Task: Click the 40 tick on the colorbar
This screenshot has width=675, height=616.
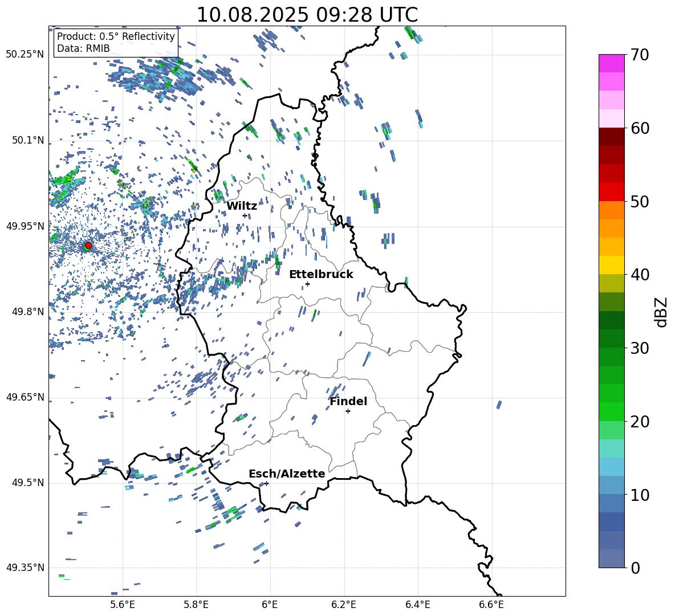Action: 640,275
